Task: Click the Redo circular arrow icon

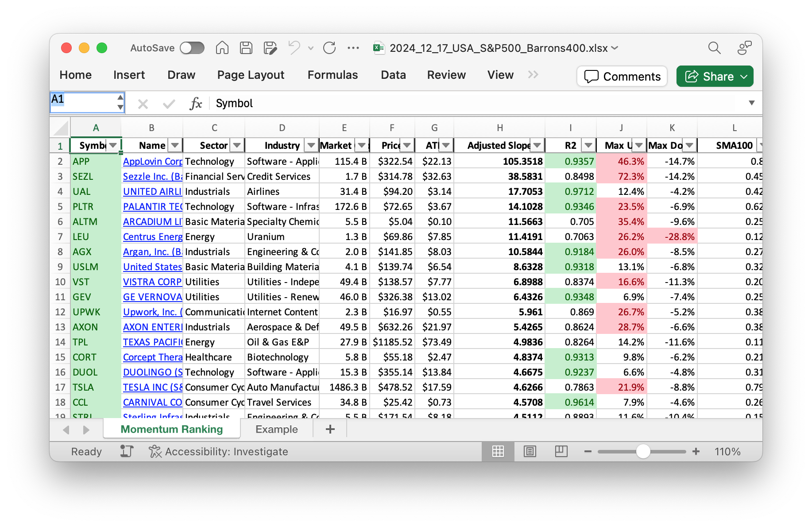Action: pos(329,48)
